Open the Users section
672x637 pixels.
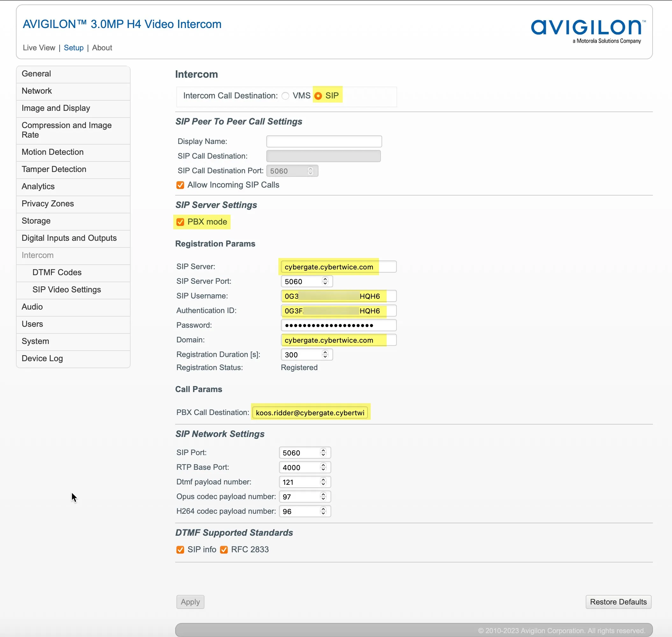click(73, 325)
